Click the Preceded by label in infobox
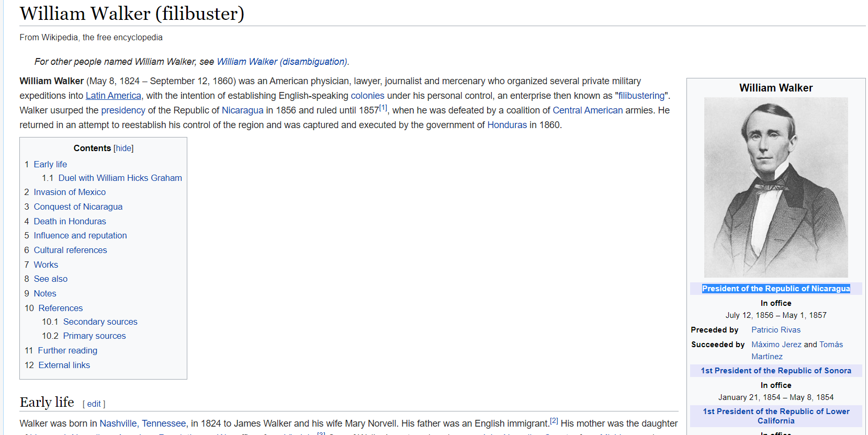This screenshot has width=868, height=435. [x=715, y=330]
